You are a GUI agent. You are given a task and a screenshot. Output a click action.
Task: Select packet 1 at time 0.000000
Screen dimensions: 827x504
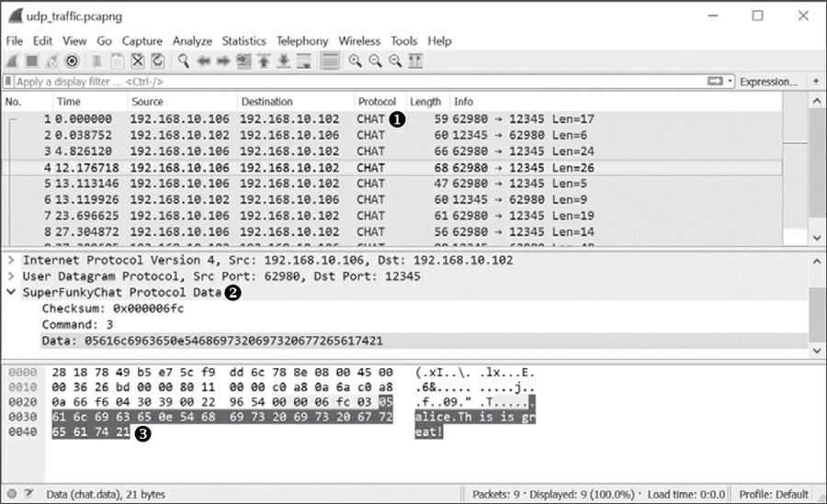coord(393,119)
